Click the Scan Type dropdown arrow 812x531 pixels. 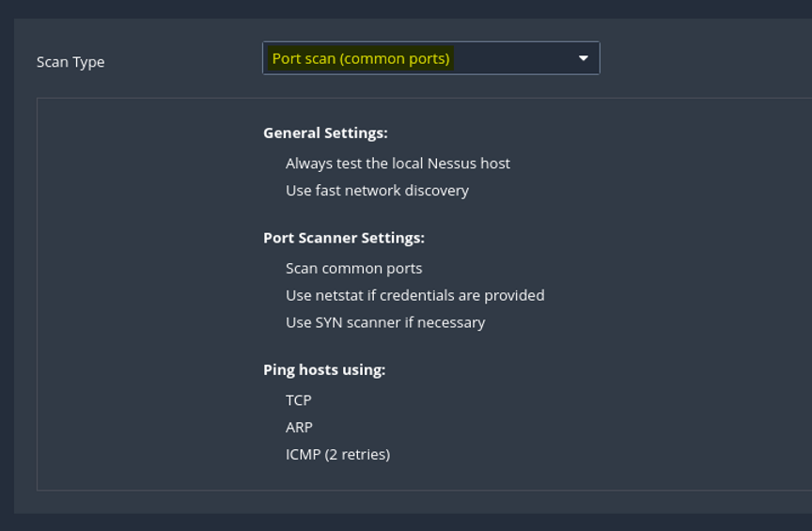click(x=583, y=58)
